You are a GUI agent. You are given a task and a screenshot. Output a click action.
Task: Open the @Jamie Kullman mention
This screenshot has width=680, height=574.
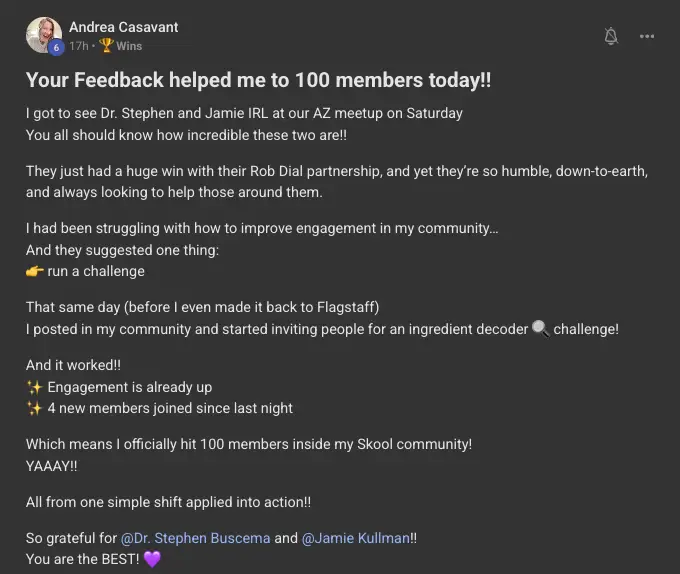[x=356, y=538]
